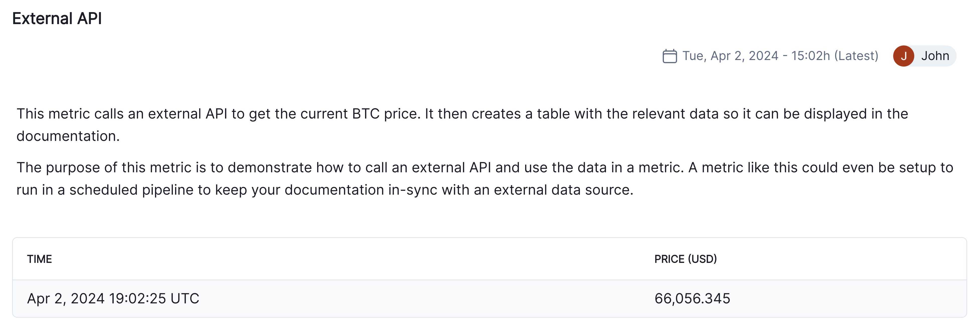980x330 pixels.
Task: Open the version date Tue, Apr 2, 2024
Action: pyautogui.click(x=730, y=56)
